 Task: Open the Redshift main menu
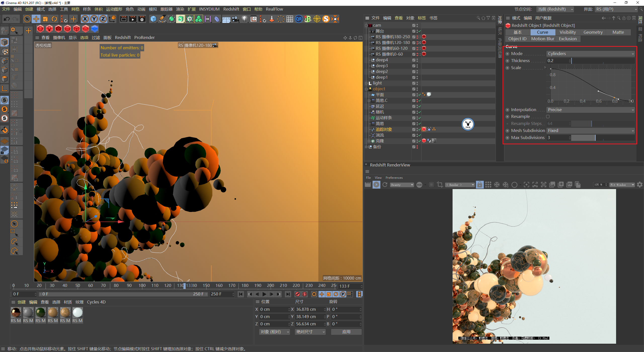click(231, 9)
